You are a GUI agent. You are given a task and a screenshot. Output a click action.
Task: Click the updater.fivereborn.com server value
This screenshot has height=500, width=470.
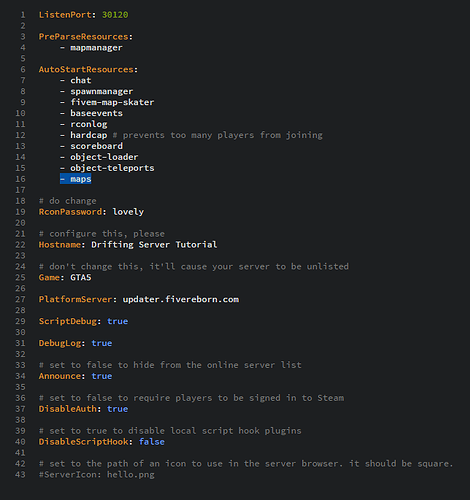coord(181,300)
